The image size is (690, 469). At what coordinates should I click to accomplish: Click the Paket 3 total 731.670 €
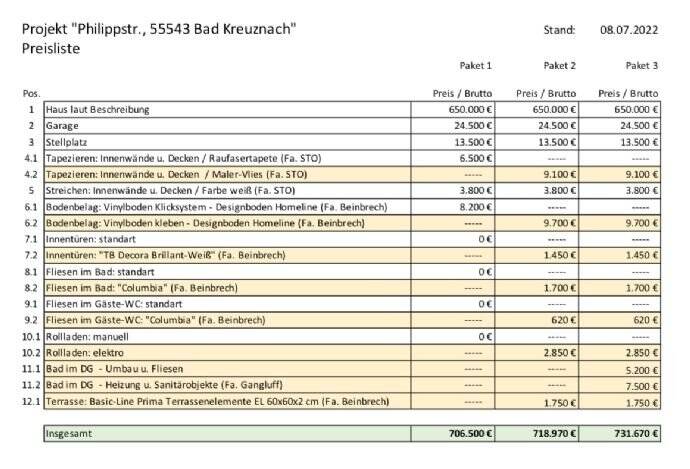pos(634,434)
